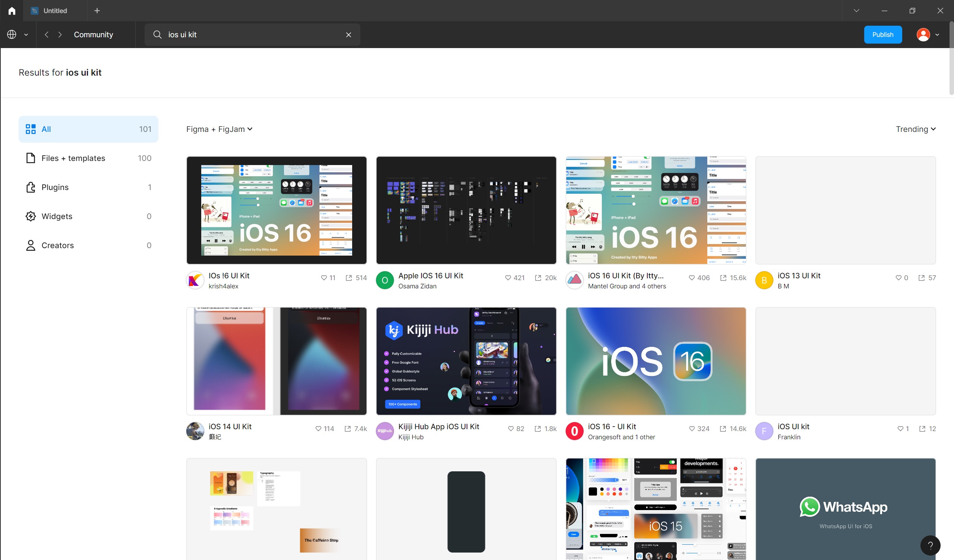Clear the search field with X icon
954x560 pixels.
[x=348, y=35]
